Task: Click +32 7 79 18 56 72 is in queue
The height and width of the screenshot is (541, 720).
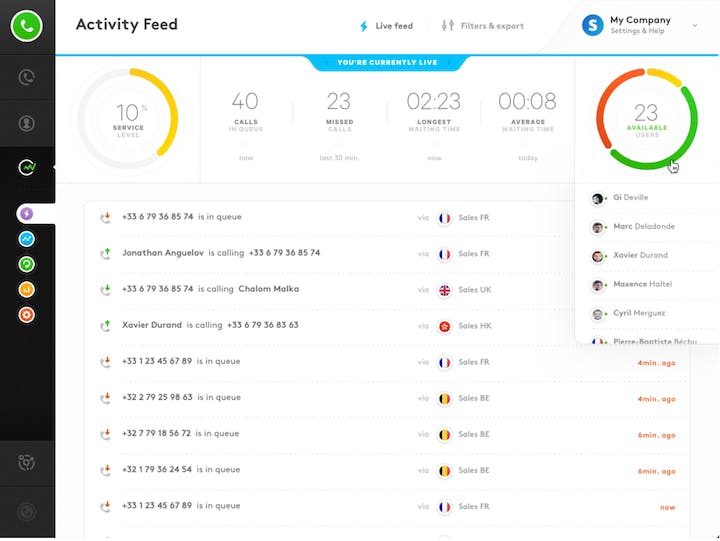Action: click(x=180, y=433)
